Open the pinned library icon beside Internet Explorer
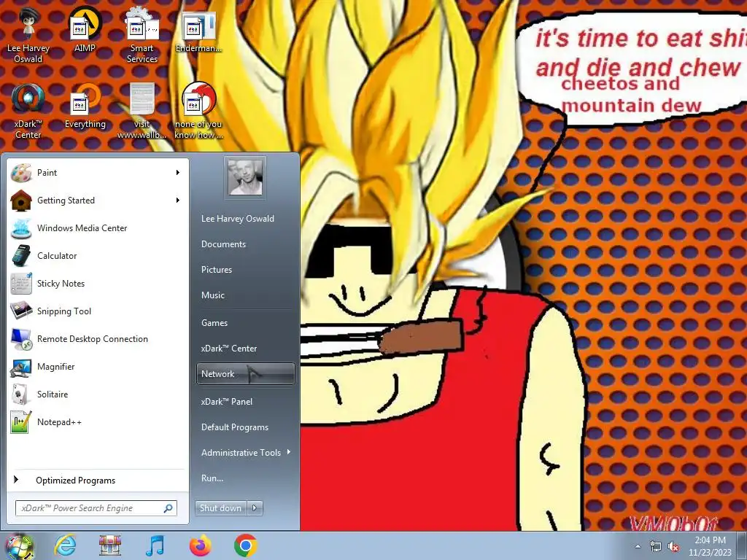Viewport: 747px width, 560px height. (109, 545)
